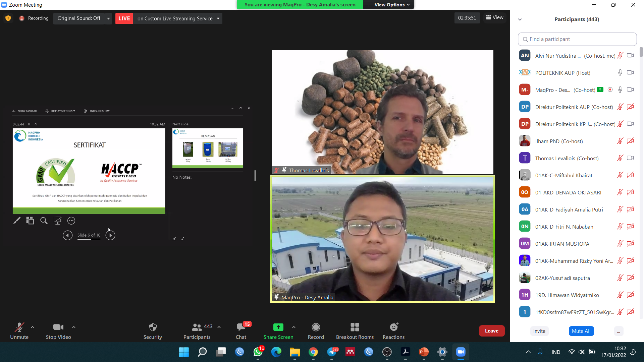Show hidden system tray icons

click(x=528, y=352)
